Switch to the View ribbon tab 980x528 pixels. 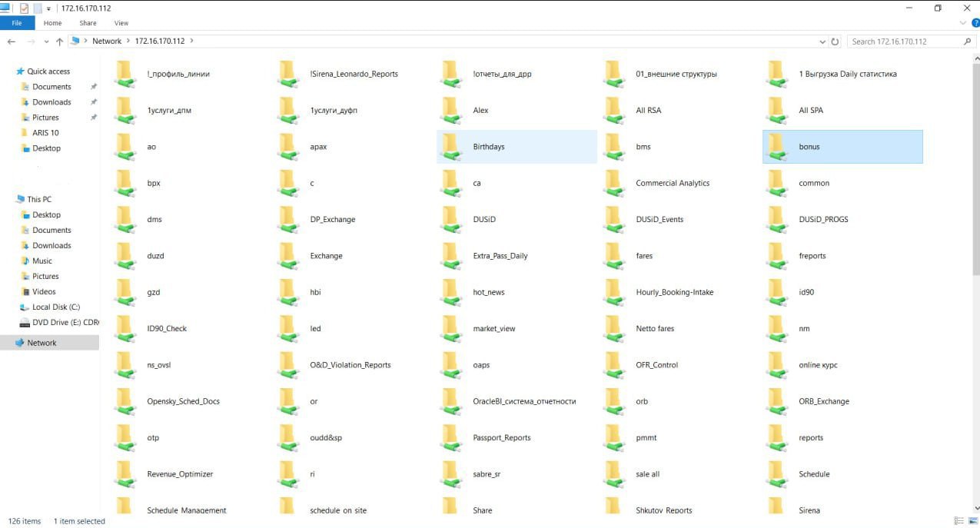point(121,23)
